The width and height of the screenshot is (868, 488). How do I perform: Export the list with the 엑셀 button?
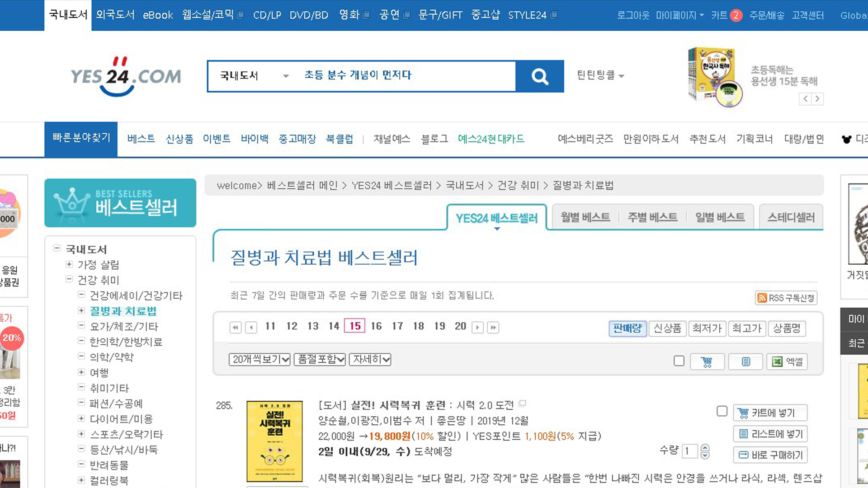click(x=787, y=361)
